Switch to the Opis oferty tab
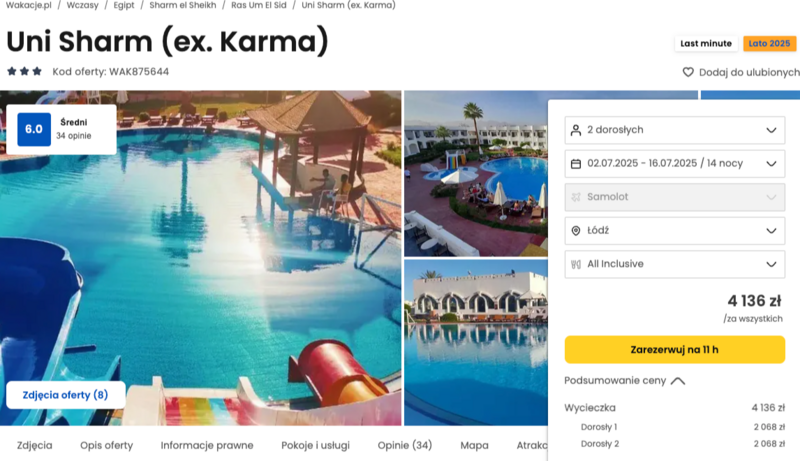This screenshot has height=461, width=800. click(x=106, y=445)
